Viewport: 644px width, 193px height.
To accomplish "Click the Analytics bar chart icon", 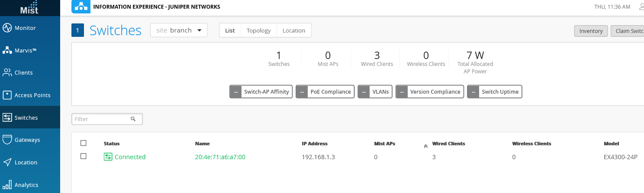I will pos(7,185).
